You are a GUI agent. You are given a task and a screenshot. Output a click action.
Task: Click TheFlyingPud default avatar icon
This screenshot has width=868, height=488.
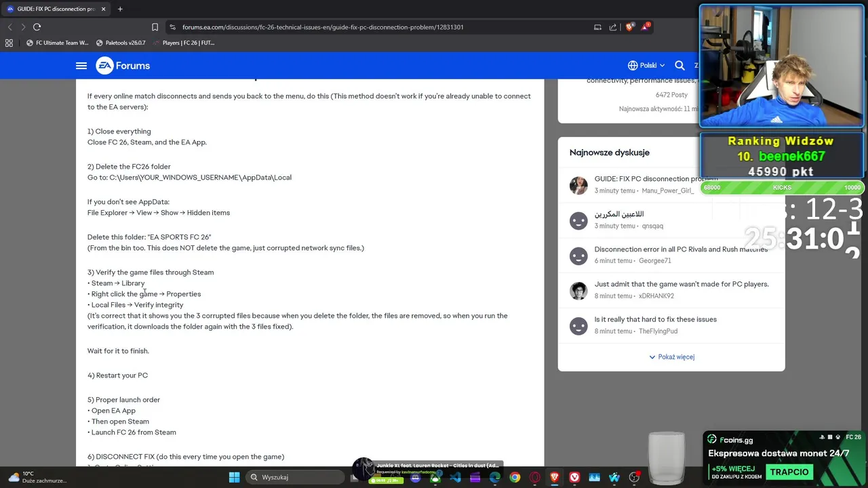(x=578, y=326)
